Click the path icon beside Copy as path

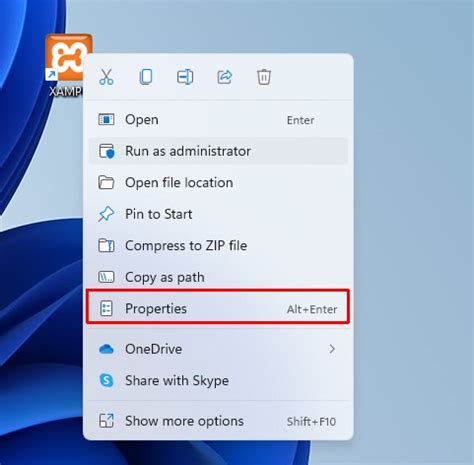click(x=106, y=277)
